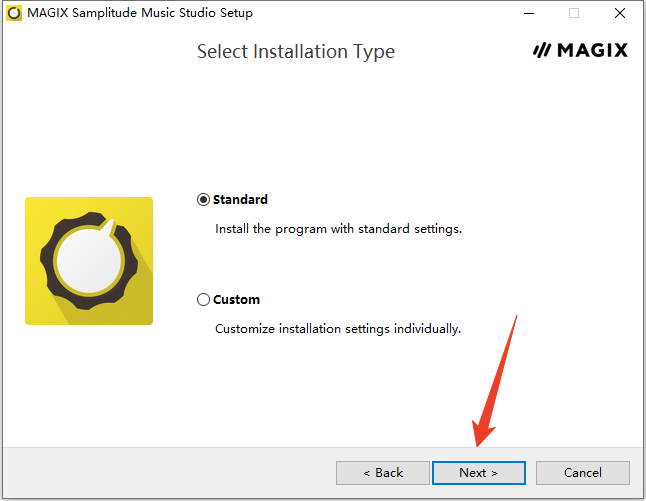
Task: Click the yellow Samplitude knob artwork
Action: click(x=89, y=261)
